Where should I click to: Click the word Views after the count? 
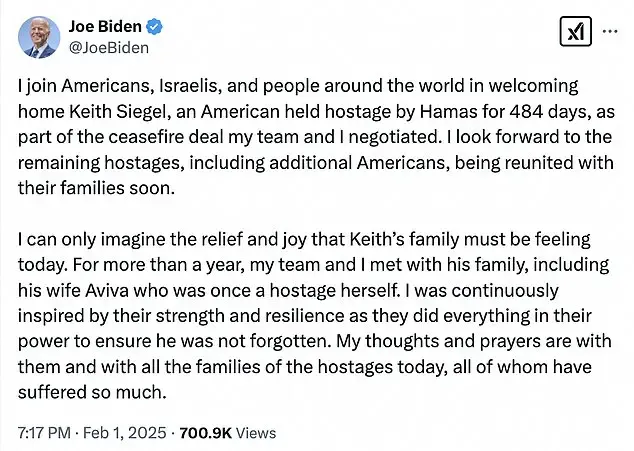tap(257, 433)
